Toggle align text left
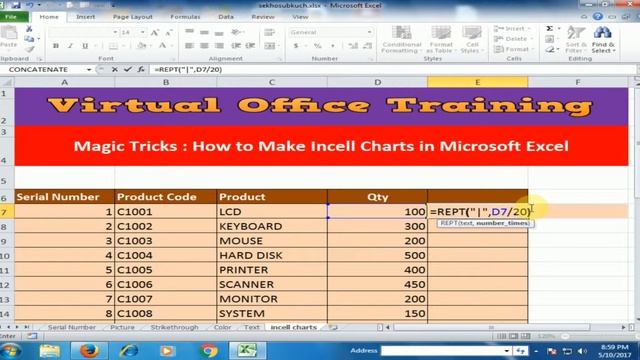This screenshot has width=640, height=360. coord(189,46)
